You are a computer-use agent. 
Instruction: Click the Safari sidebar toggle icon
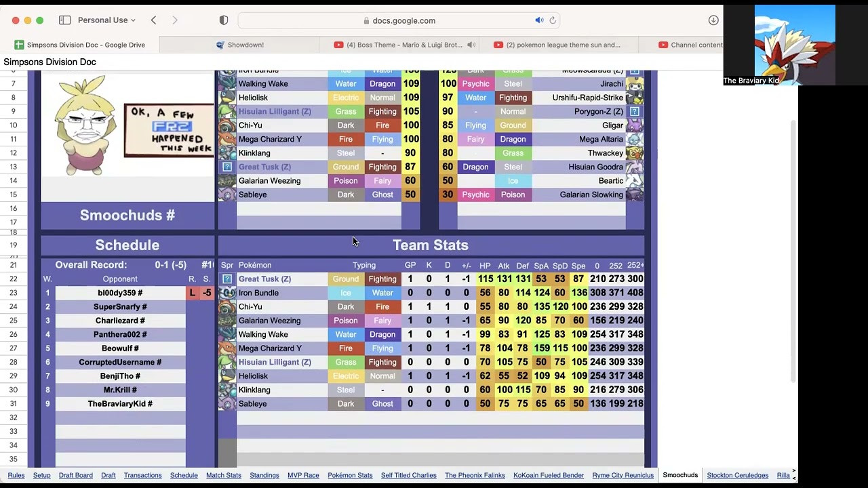coord(65,20)
